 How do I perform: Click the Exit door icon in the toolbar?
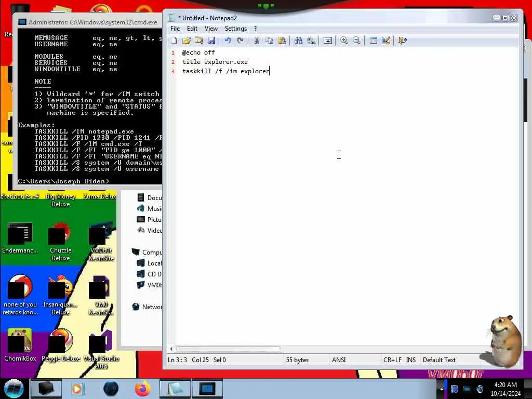click(403, 41)
